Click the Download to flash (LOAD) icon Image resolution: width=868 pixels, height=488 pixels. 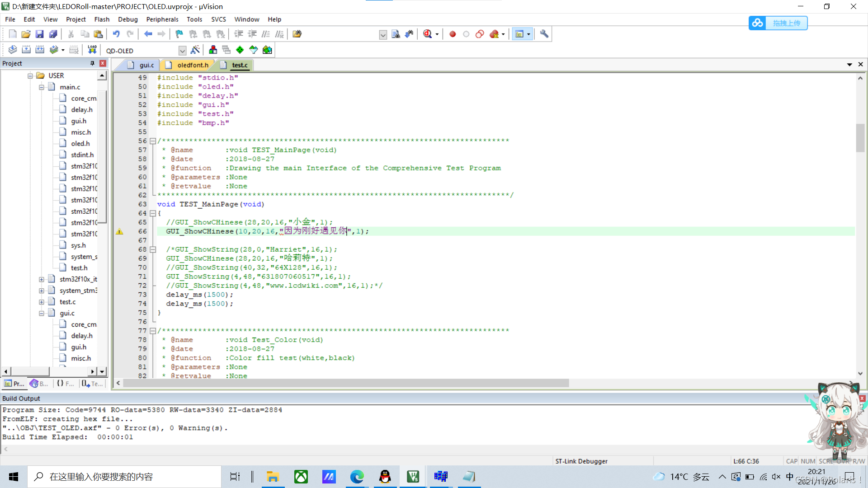coord(92,50)
